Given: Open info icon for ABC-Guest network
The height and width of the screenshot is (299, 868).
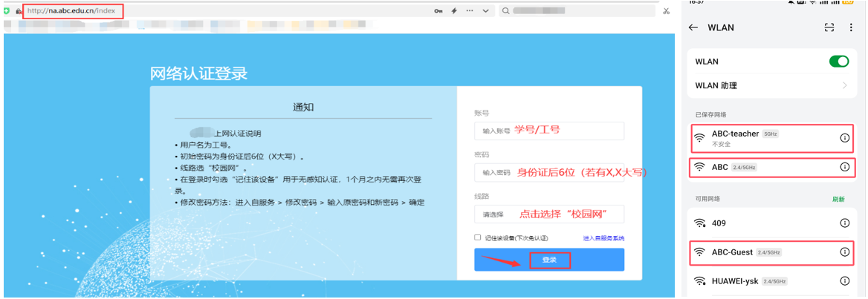Looking at the screenshot, I should point(844,252).
